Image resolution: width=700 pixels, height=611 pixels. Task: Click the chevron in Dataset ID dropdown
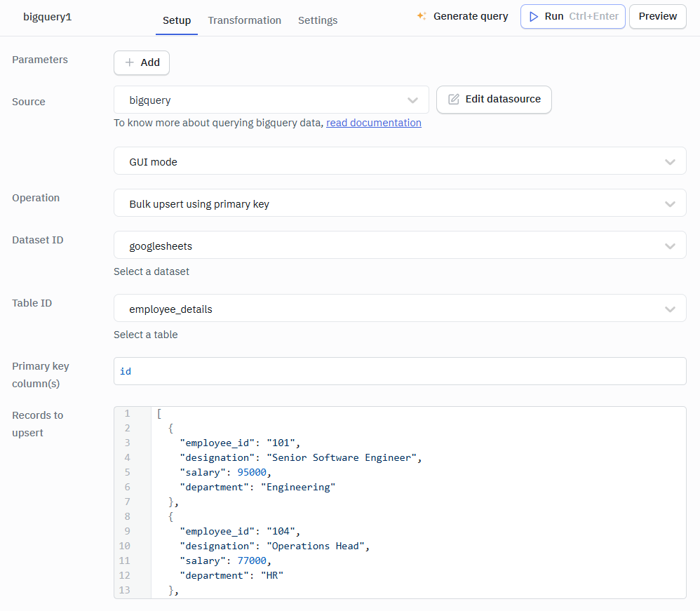tap(670, 246)
